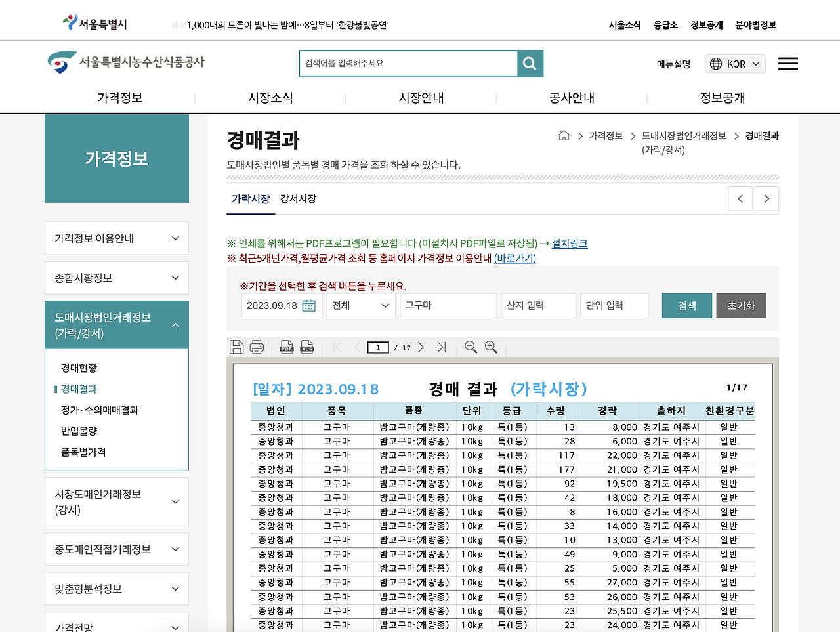
Task: Open the 설치링크 PDF installer link
Action: tap(568, 243)
